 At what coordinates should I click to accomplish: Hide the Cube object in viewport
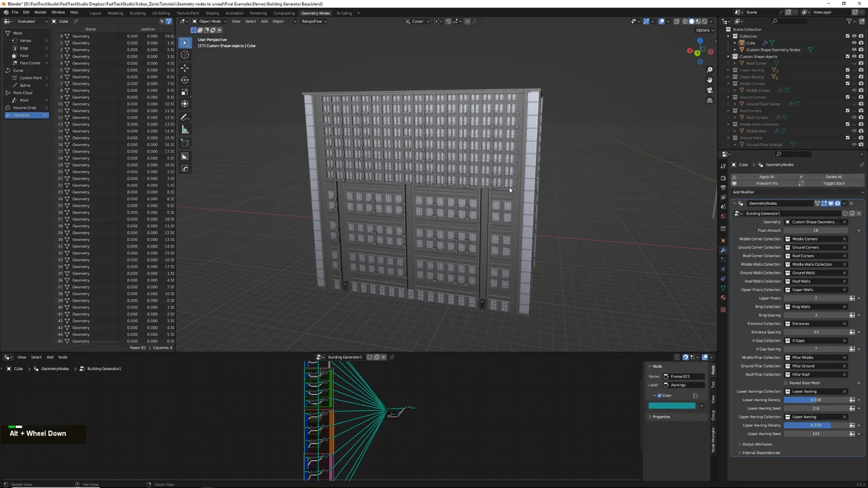tap(853, 43)
